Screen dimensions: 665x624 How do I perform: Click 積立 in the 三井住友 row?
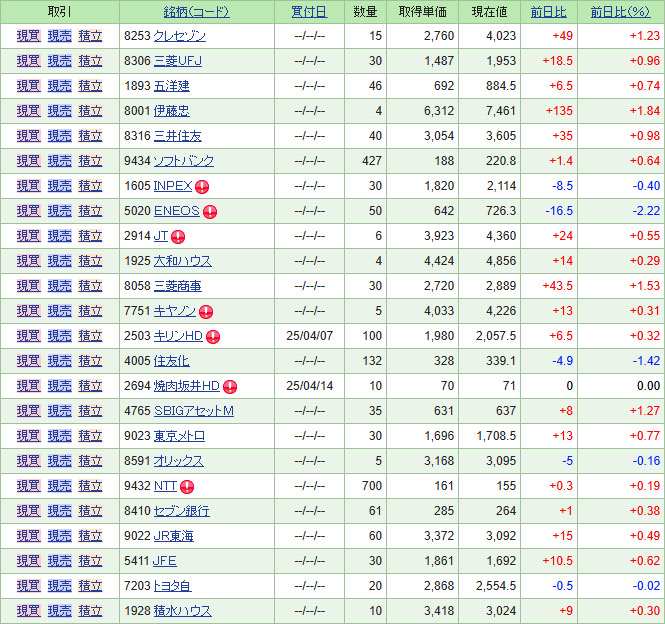tap(90, 136)
